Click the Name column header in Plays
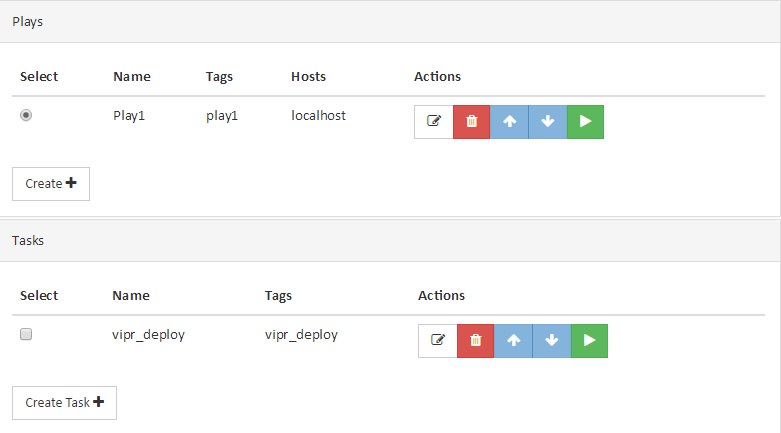 tap(132, 76)
